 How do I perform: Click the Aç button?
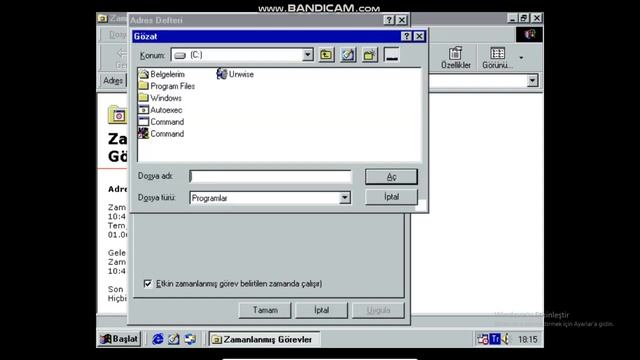[391, 177]
